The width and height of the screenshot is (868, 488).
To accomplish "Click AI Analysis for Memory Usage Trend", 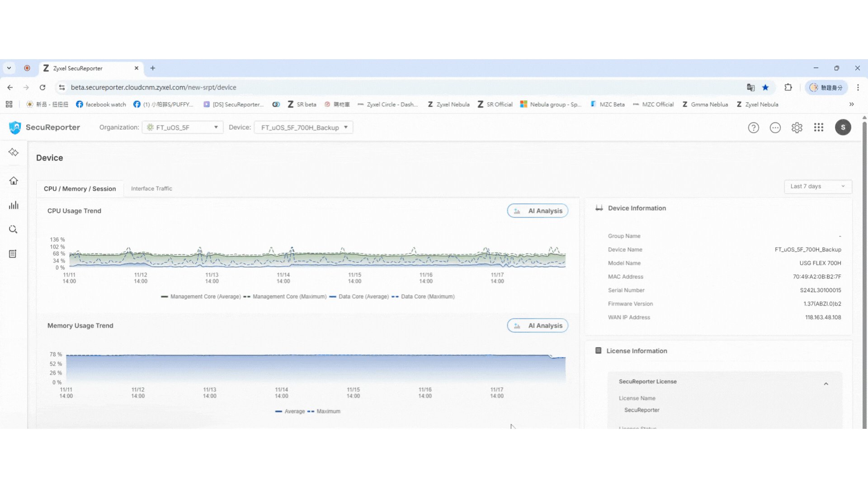I will (x=538, y=326).
